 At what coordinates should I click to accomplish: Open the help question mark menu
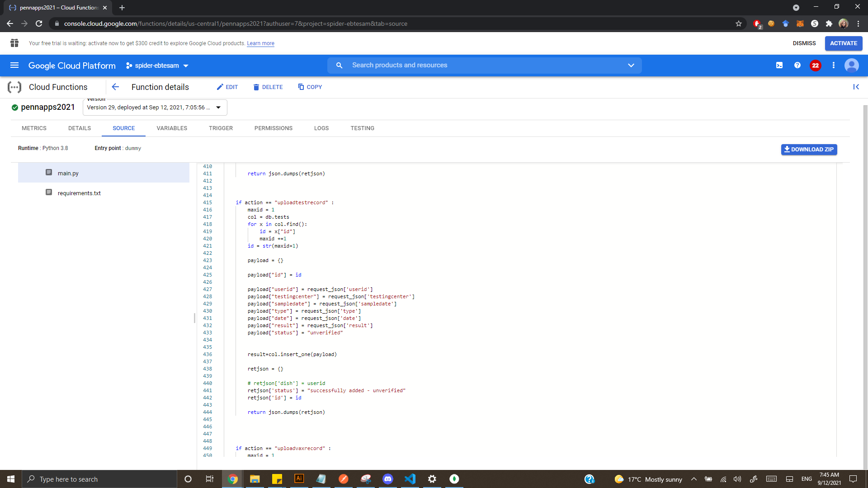(x=797, y=66)
